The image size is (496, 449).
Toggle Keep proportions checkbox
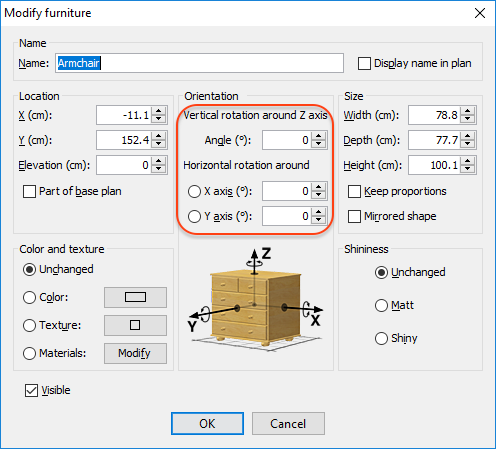coord(354,191)
